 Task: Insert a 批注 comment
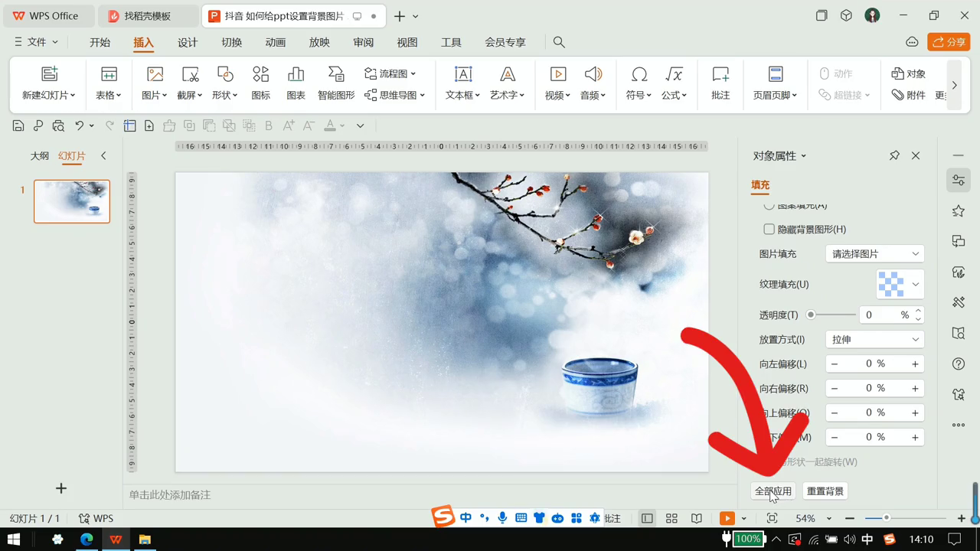click(720, 83)
